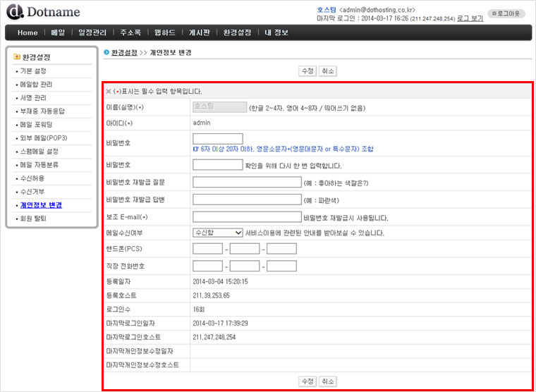Screen dimensions: 536x392
Task: Open 부재중 자동응답 settings
Action: (42, 111)
